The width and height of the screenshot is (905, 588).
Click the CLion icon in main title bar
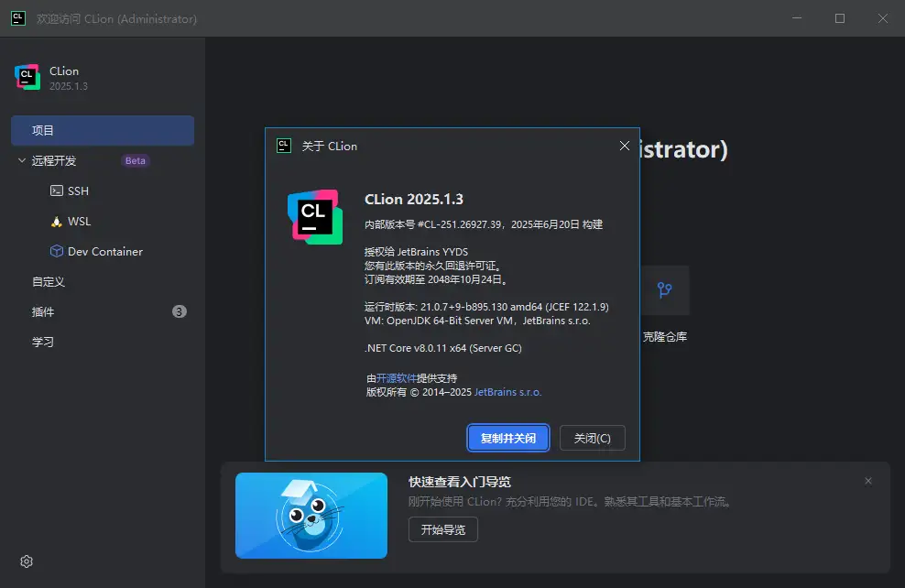[x=18, y=18]
